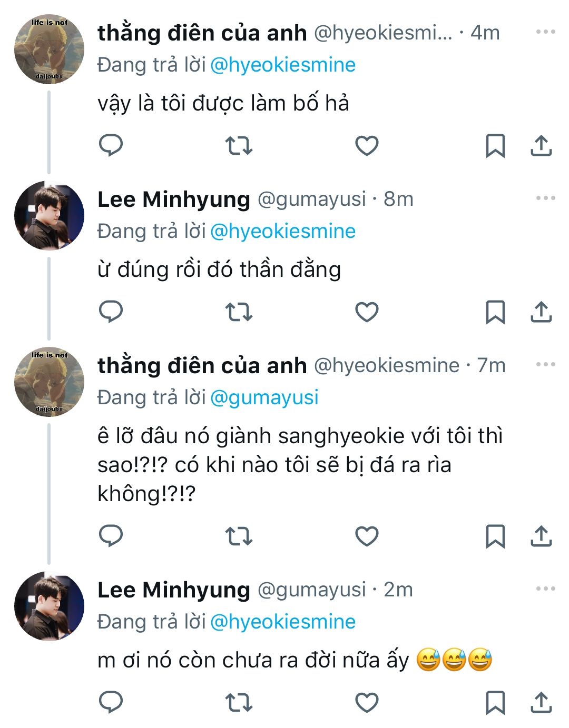The width and height of the screenshot is (569, 728).
Task: Open more options on the 4m tweet
Action: tap(545, 32)
